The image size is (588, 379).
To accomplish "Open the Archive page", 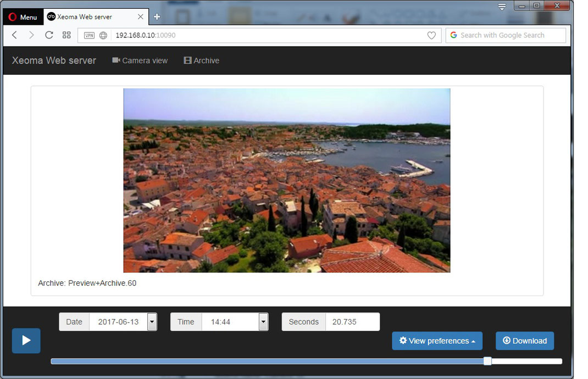I will point(201,60).
